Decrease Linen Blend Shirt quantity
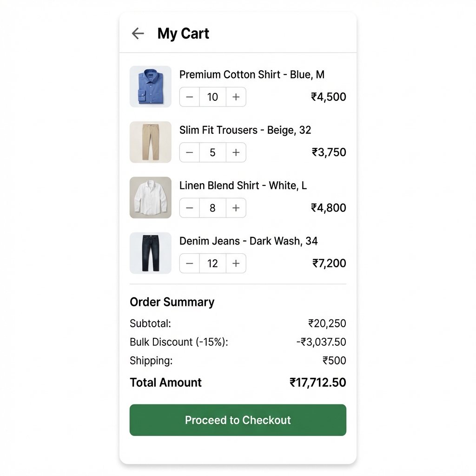 tap(190, 208)
